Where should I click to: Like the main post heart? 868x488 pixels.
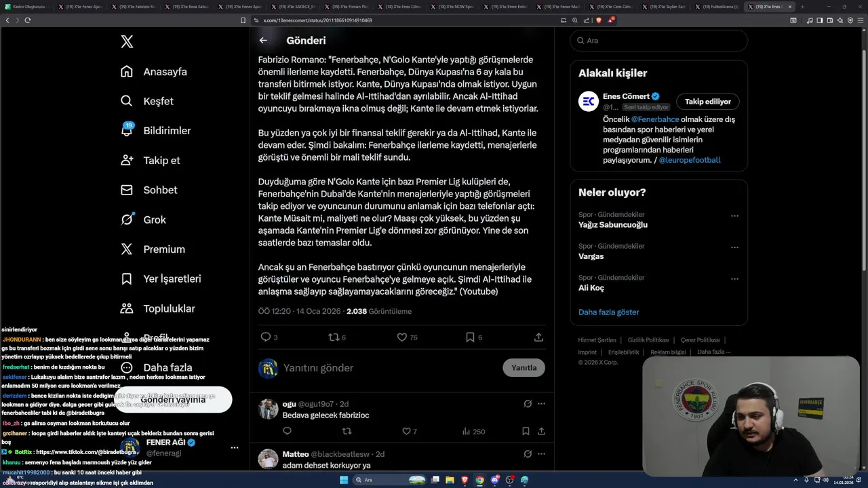coord(401,337)
